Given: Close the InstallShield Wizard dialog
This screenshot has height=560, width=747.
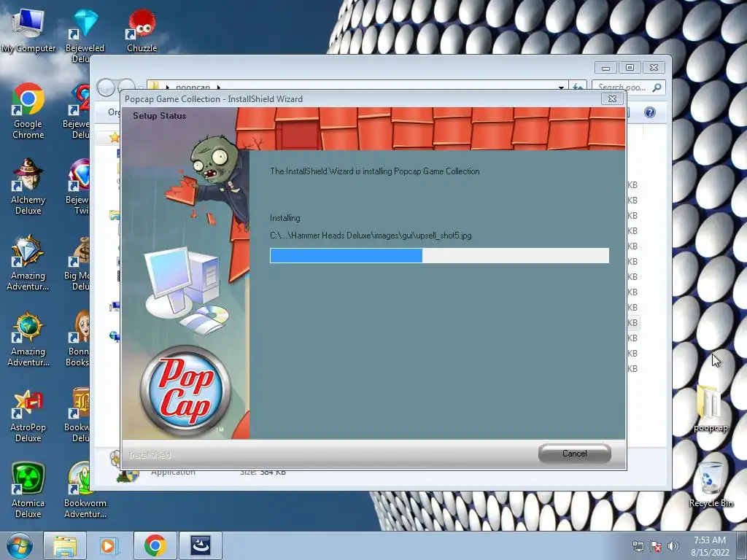Looking at the screenshot, I should [612, 98].
